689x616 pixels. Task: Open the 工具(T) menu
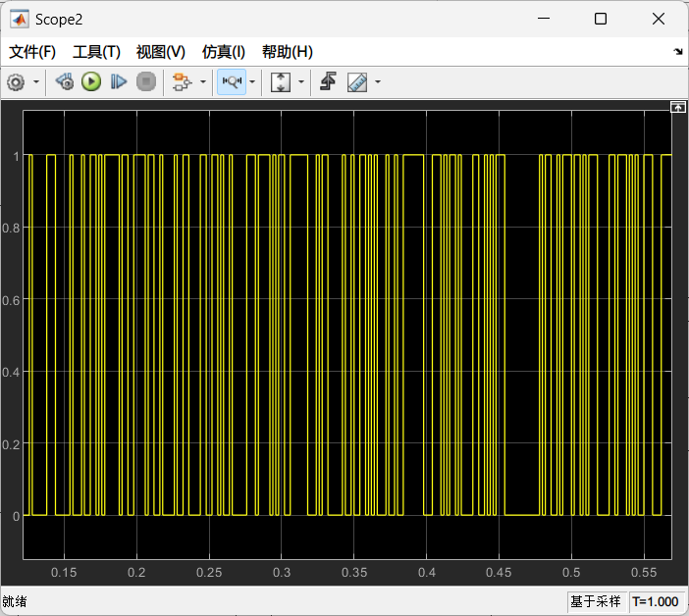pyautogui.click(x=96, y=52)
